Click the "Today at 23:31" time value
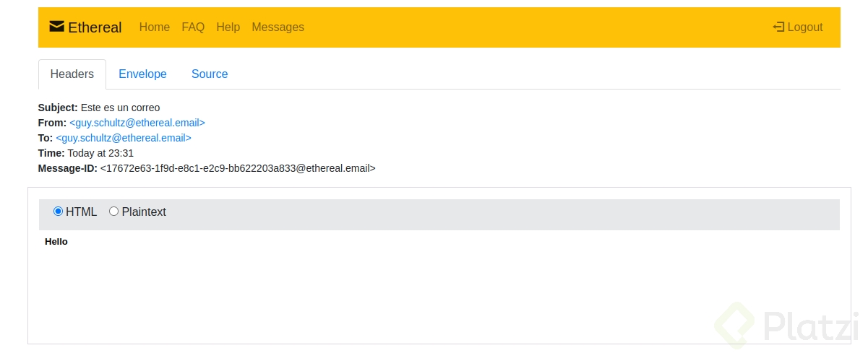 (100, 153)
